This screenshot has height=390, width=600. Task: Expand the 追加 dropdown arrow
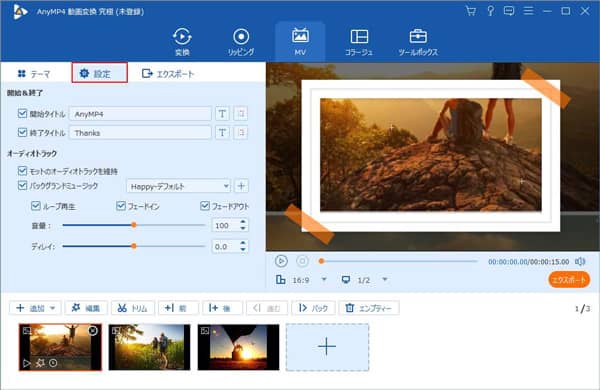(53, 308)
